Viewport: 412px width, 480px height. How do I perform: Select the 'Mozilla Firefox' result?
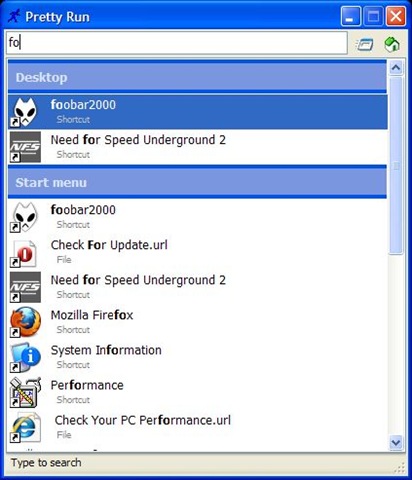pyautogui.click(x=92, y=315)
